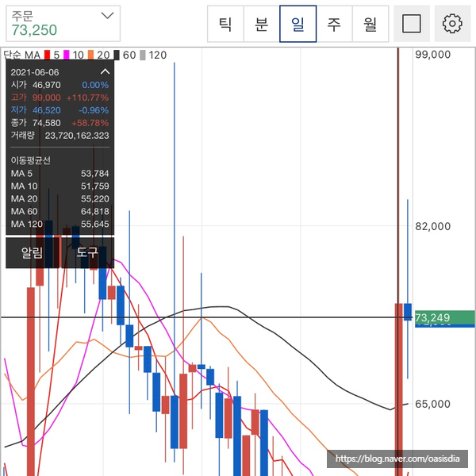Click the red MA 5 legend swatch

[47, 55]
